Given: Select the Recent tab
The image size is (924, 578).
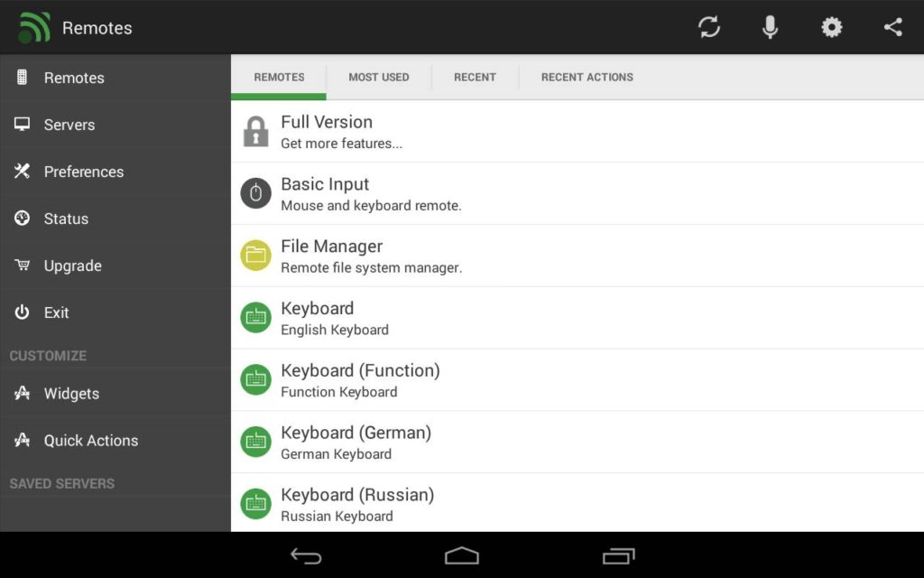Looking at the screenshot, I should click(475, 78).
